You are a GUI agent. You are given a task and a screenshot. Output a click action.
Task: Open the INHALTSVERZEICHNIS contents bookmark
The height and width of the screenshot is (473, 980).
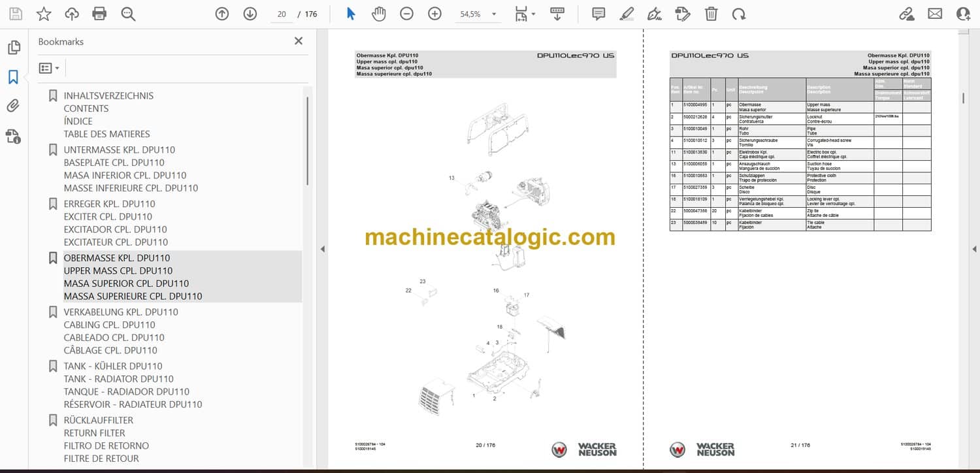click(x=108, y=95)
